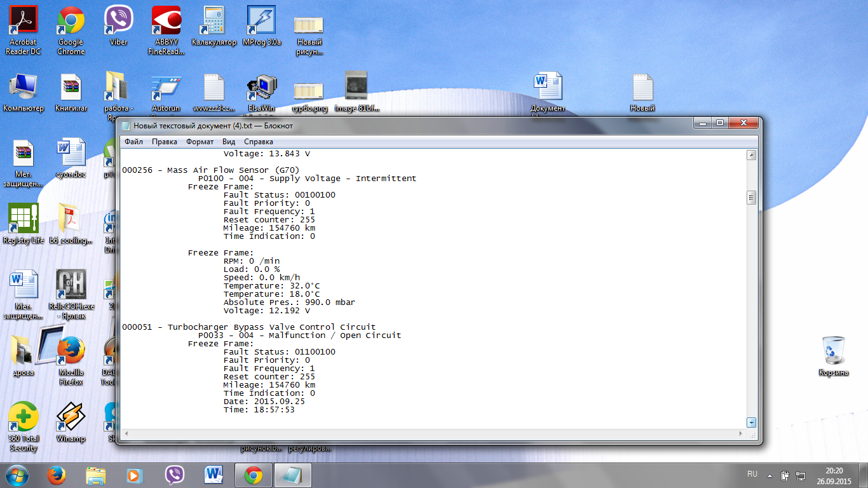The width and height of the screenshot is (868, 488).
Task: Click the vertical scrollbar thumb in Notepad
Action: tap(752, 198)
